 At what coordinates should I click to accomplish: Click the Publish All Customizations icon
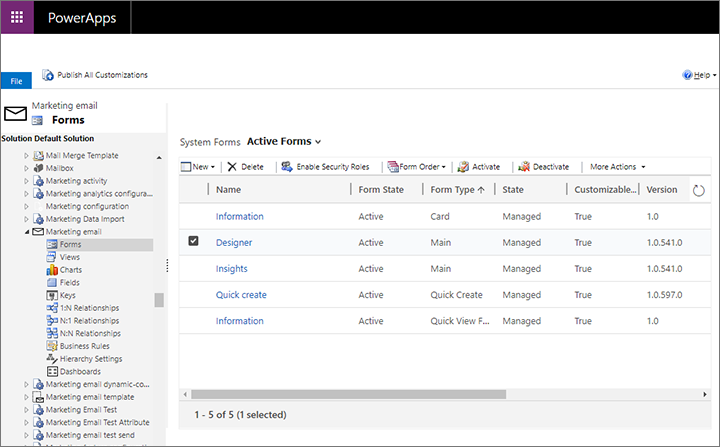(x=48, y=75)
